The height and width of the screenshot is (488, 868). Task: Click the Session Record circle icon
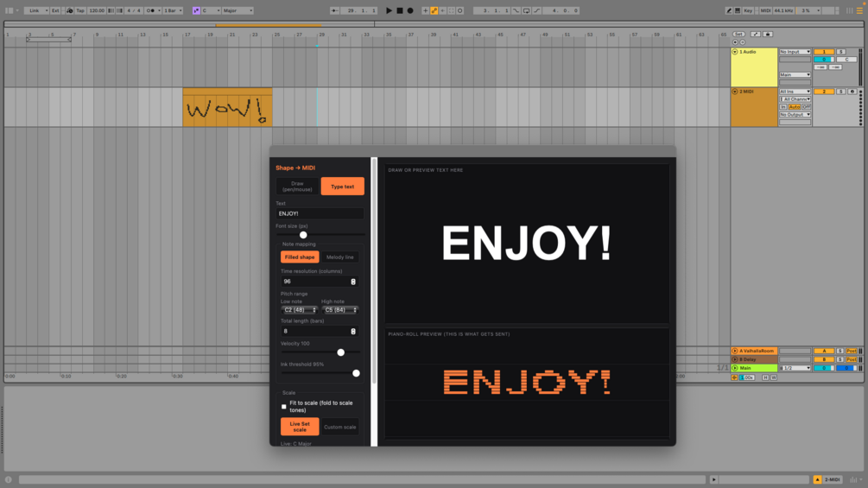click(460, 10)
